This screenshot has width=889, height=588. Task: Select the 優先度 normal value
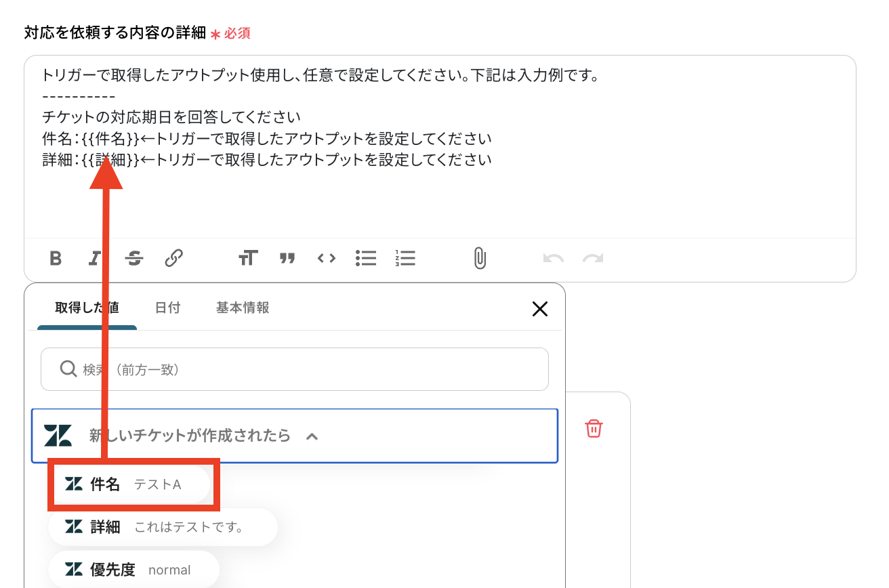(x=134, y=570)
